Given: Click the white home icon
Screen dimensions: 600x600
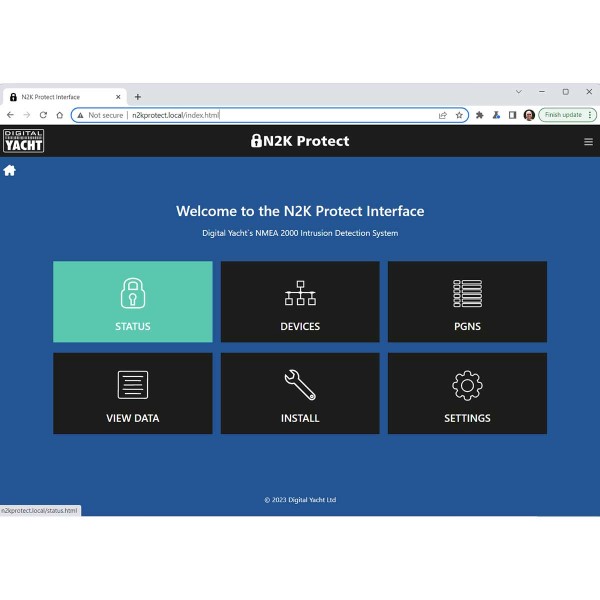Looking at the screenshot, I should click(x=10, y=170).
